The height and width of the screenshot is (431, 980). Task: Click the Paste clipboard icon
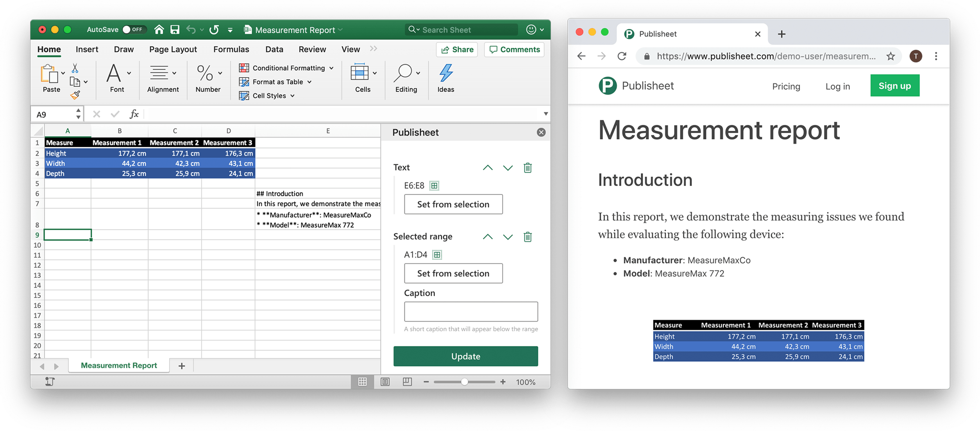click(x=49, y=74)
